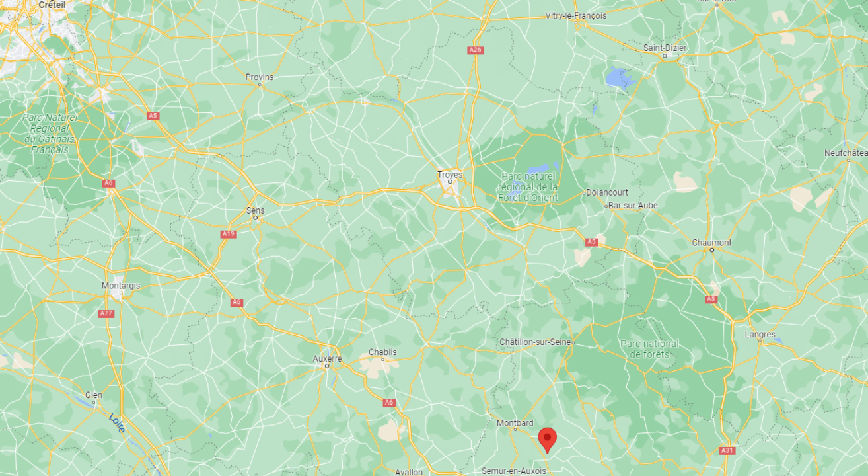Click the blue lake near Saint-Dizier
The height and width of the screenshot is (476, 868).
coord(620,78)
